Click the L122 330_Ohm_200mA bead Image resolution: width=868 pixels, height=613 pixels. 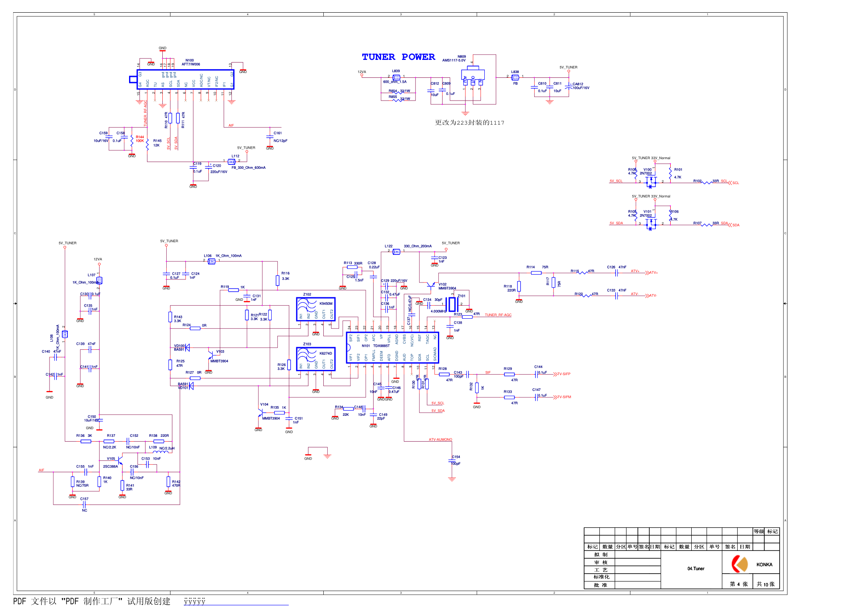[x=396, y=252]
